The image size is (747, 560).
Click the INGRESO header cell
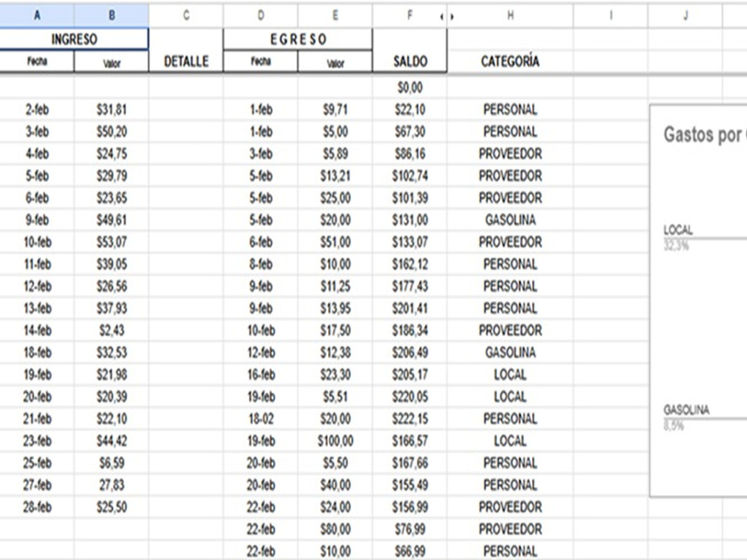[x=74, y=39]
